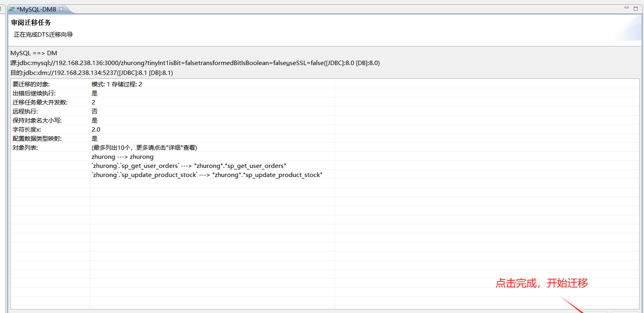Image resolution: width=644 pixels, height=313 pixels.
Task: Click the source jdbc:mysql connection string line
Action: pos(195,63)
